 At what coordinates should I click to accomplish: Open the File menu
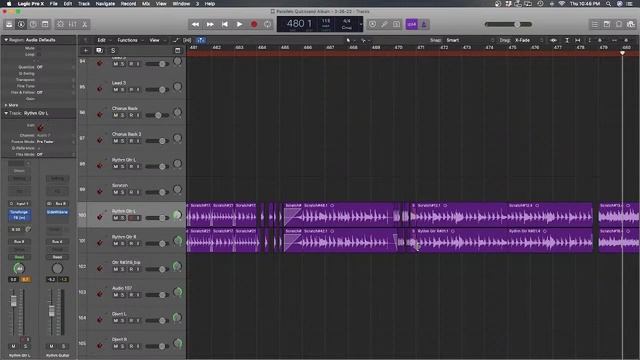53,4
